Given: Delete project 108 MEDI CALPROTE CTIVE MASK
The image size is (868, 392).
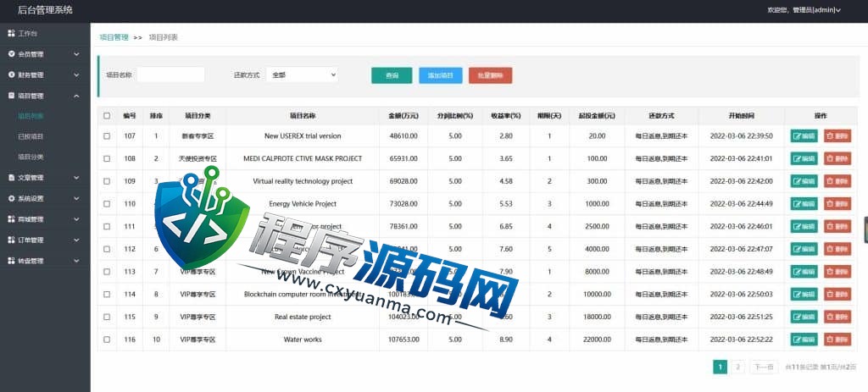Looking at the screenshot, I should (837, 158).
